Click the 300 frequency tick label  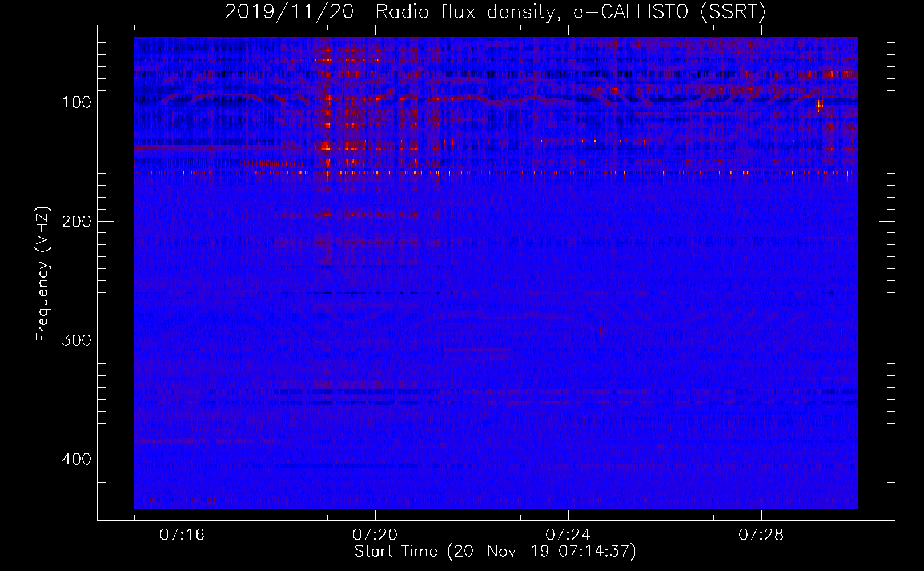(x=77, y=340)
